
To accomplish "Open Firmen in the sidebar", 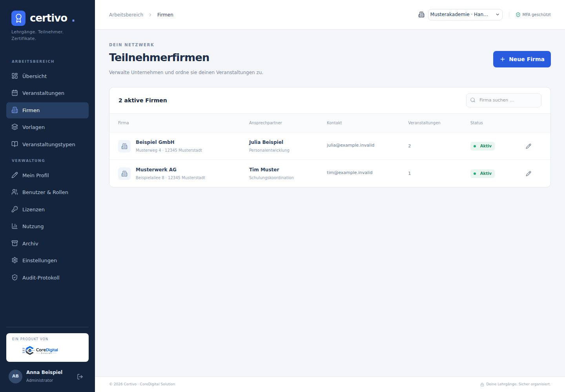I will pos(47,110).
